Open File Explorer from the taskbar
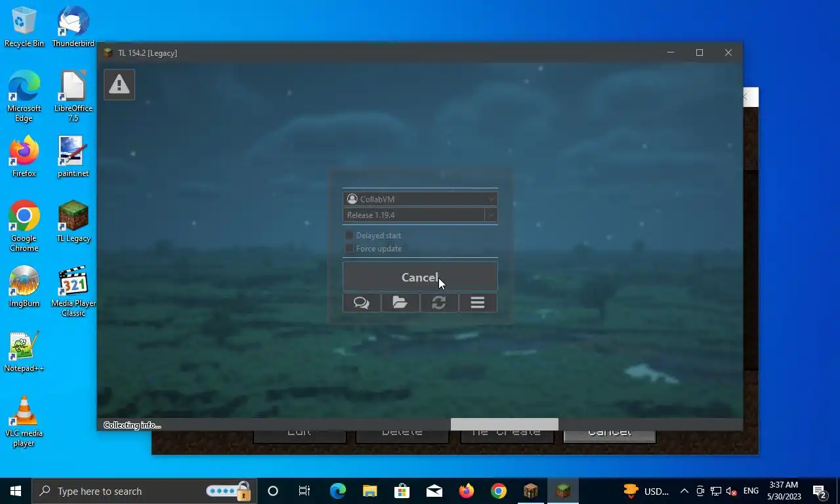This screenshot has width=840, height=504. (369, 491)
